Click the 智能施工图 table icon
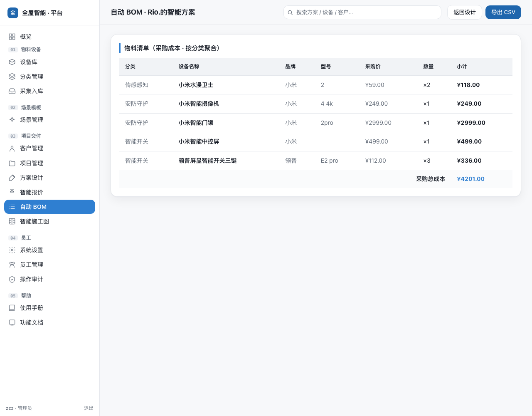 12,221
